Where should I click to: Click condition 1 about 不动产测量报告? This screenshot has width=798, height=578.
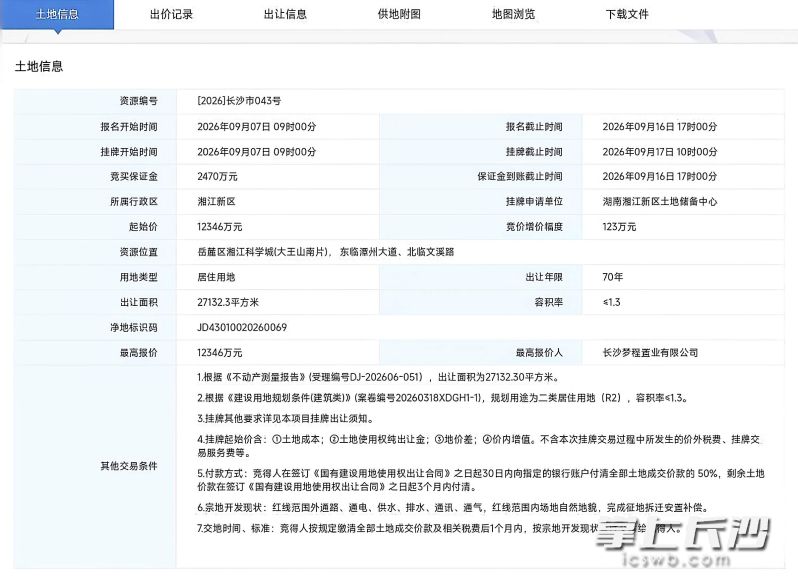[x=379, y=377]
